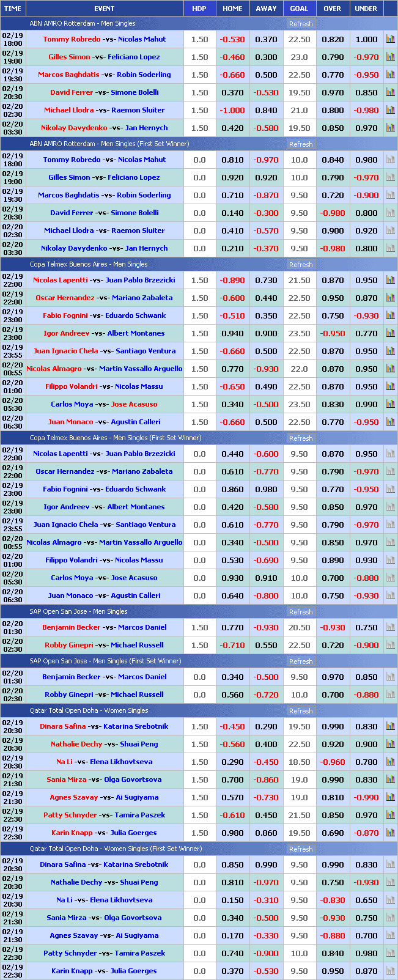Click chart icon for Marcos Baghdatis 1.50 handicap row
Viewport: 398px width, 980px height.
(x=390, y=75)
